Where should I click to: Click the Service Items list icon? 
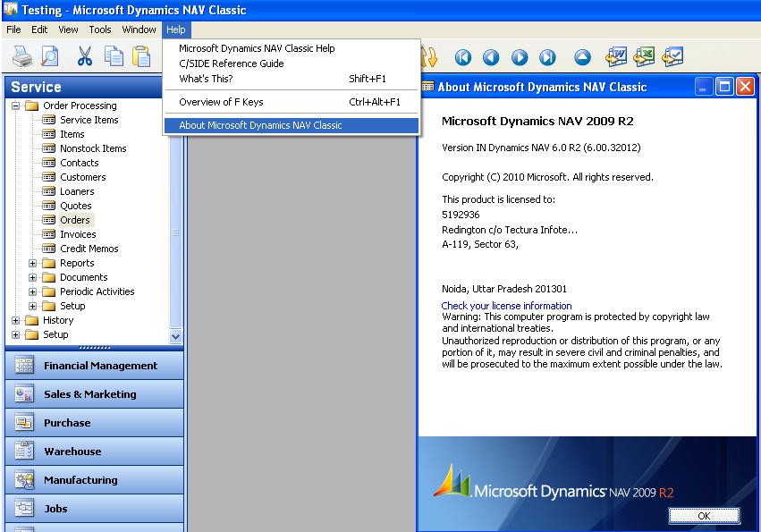[x=48, y=120]
